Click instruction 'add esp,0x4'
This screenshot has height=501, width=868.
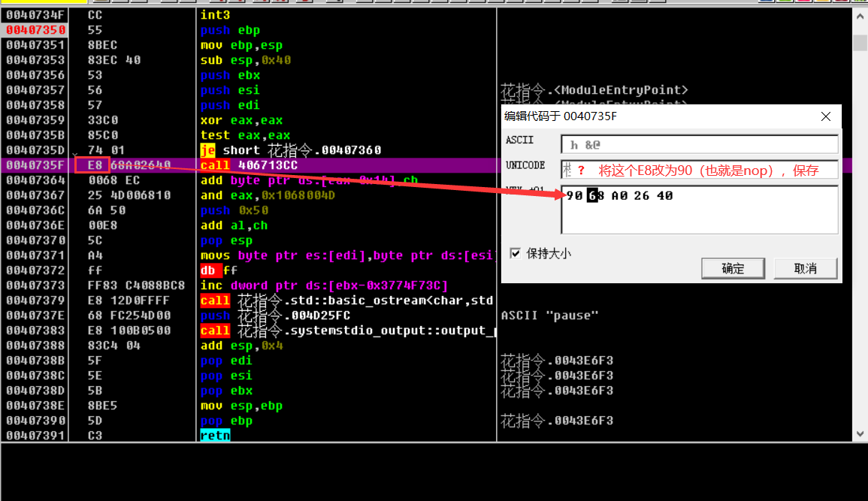point(241,345)
